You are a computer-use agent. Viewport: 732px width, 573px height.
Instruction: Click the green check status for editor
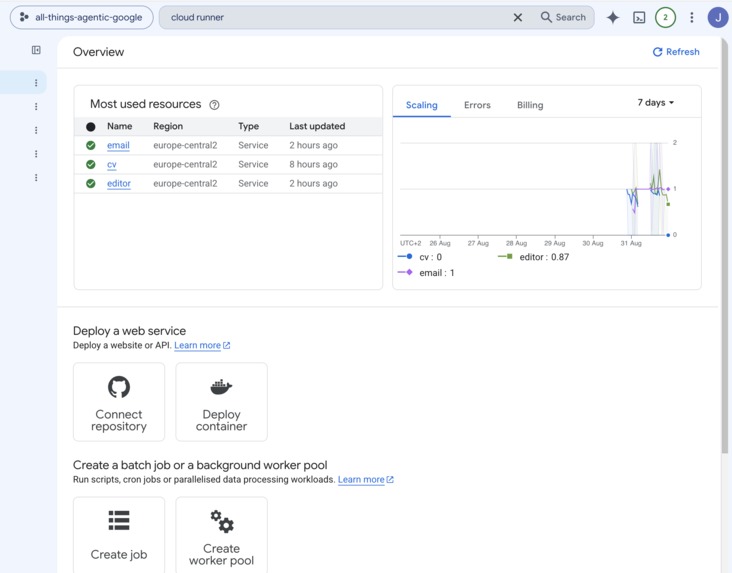91,184
